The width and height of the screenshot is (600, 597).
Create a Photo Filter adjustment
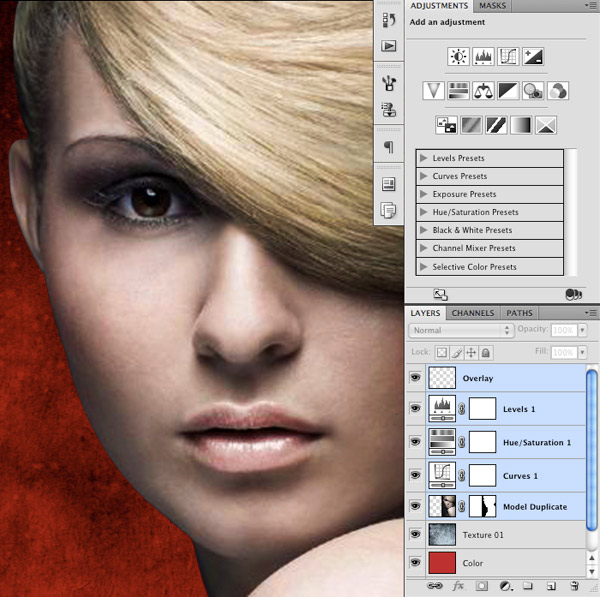pyautogui.click(x=533, y=91)
